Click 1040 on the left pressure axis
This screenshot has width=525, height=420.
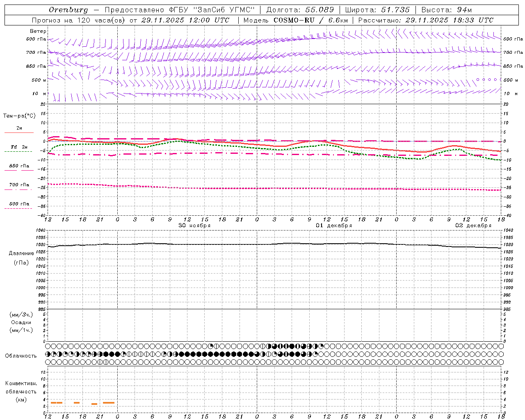(41, 230)
